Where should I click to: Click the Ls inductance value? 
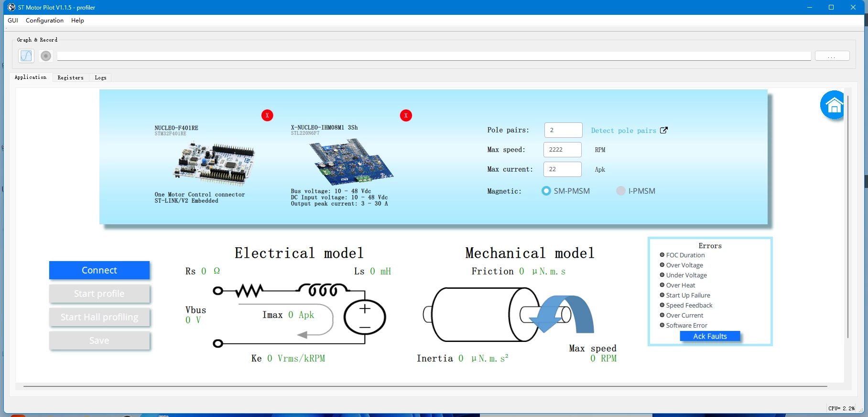pyautogui.click(x=372, y=271)
